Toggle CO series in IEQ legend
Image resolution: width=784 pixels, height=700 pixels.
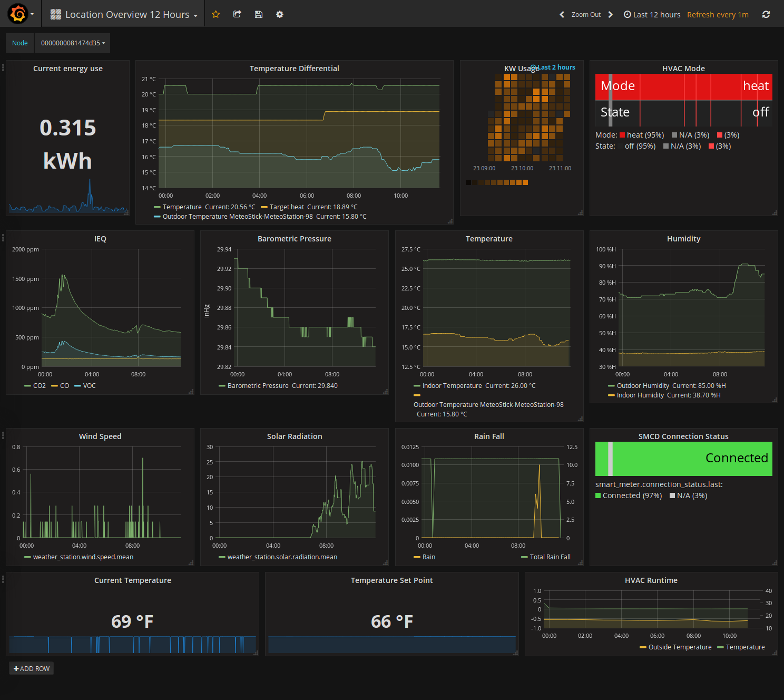click(x=64, y=386)
